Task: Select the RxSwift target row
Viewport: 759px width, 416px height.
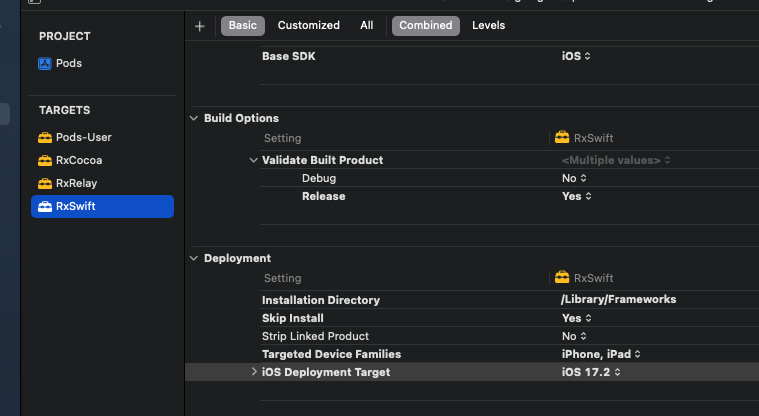Action: [102, 206]
